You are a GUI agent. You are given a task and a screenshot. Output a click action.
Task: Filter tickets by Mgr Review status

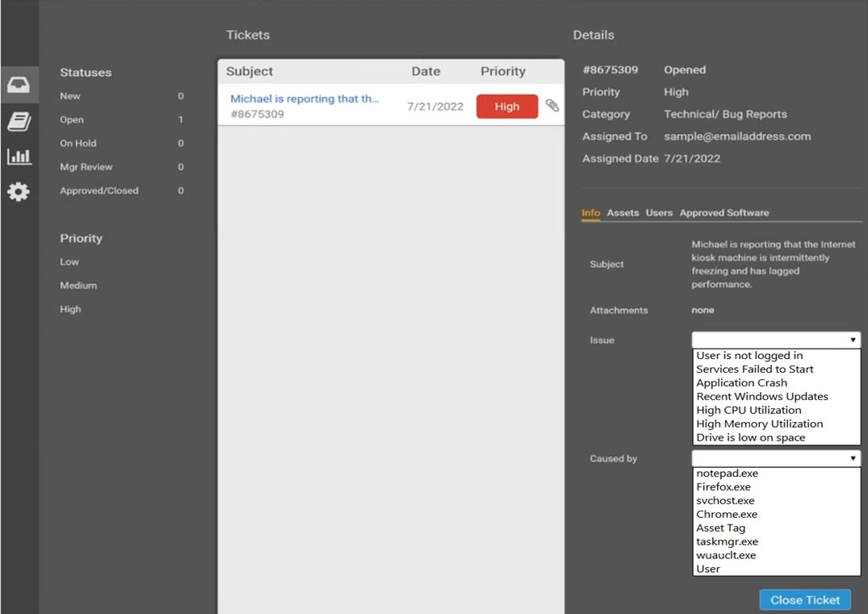[86, 167]
